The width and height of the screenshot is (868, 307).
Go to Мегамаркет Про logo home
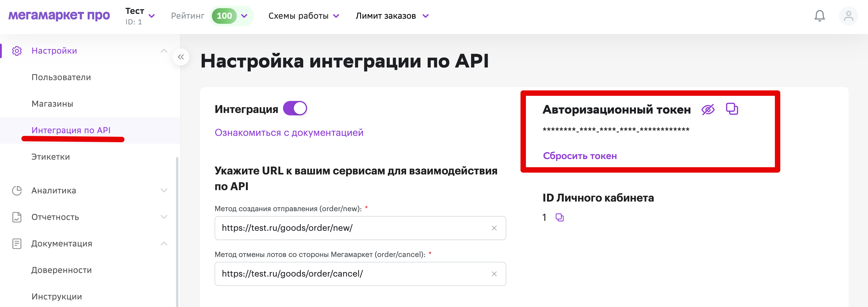click(x=59, y=15)
